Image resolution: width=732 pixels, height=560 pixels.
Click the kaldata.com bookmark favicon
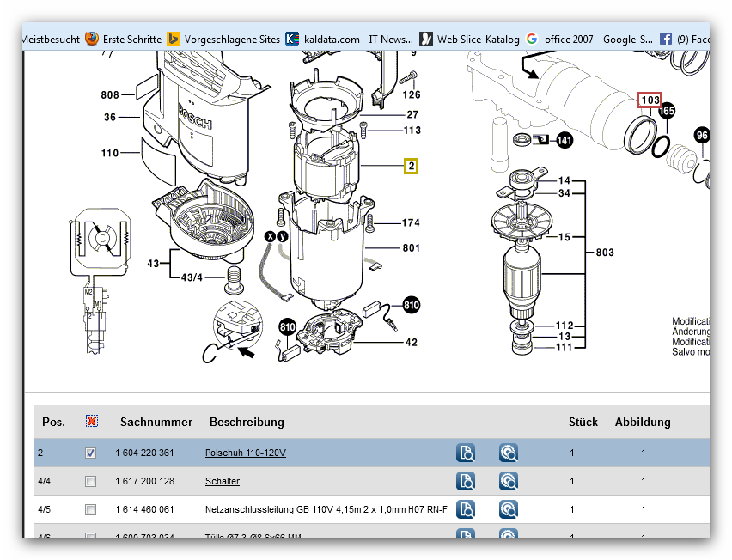pyautogui.click(x=292, y=39)
